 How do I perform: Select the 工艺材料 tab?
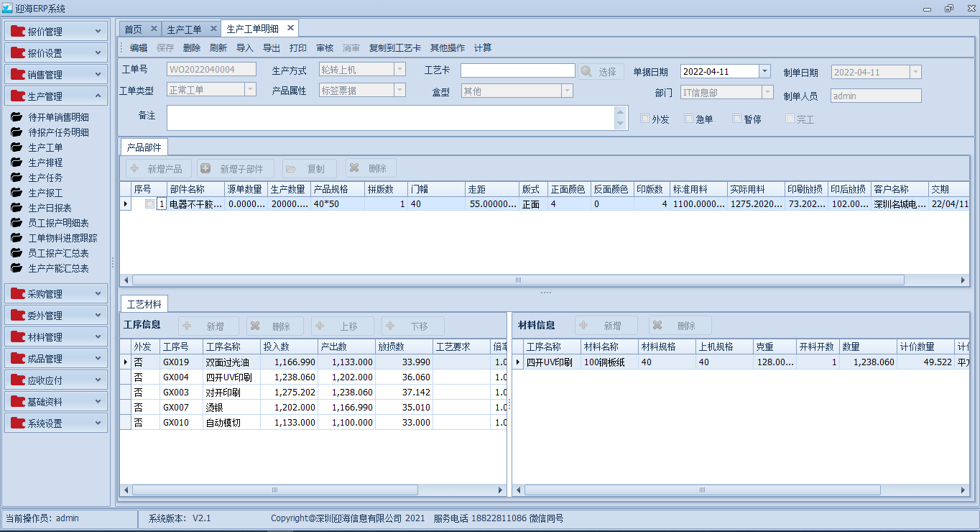(x=144, y=303)
